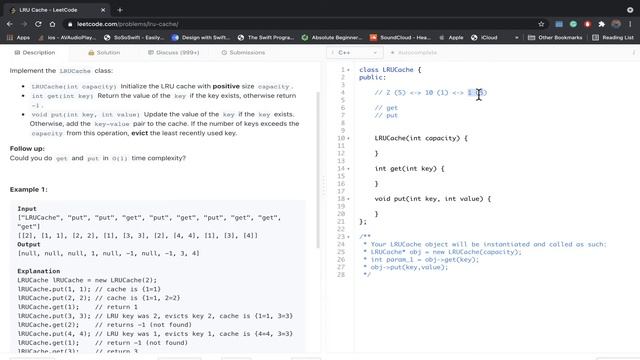Click 'LRUCache(int capacity) {' code line
640x360 pixels.
[x=421, y=138]
